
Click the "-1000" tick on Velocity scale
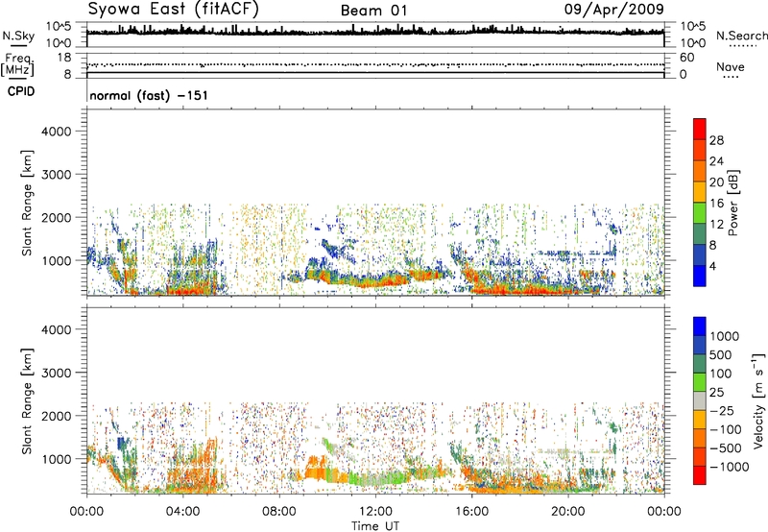point(729,467)
